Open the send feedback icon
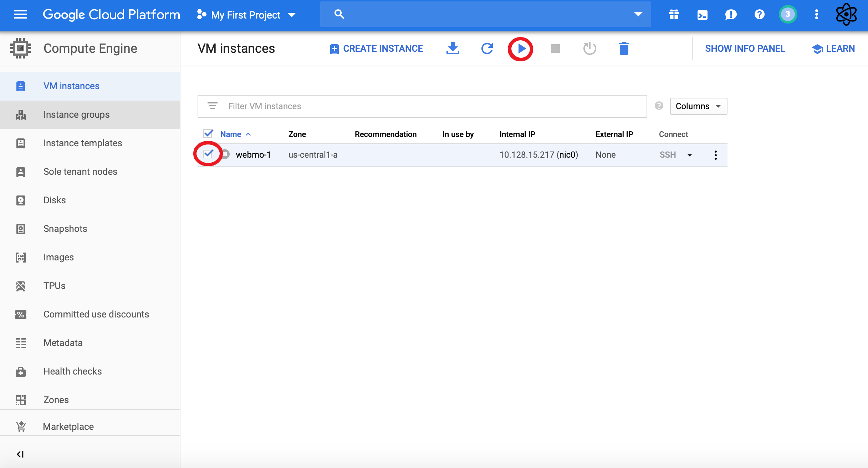The width and height of the screenshot is (868, 468). click(x=731, y=15)
